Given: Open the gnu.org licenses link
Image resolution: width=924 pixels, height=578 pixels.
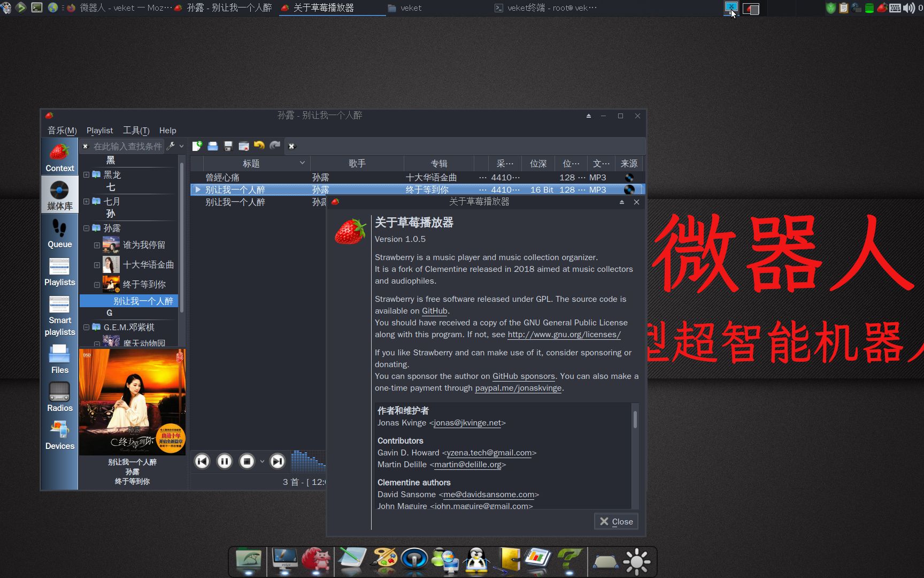Looking at the screenshot, I should 564,334.
